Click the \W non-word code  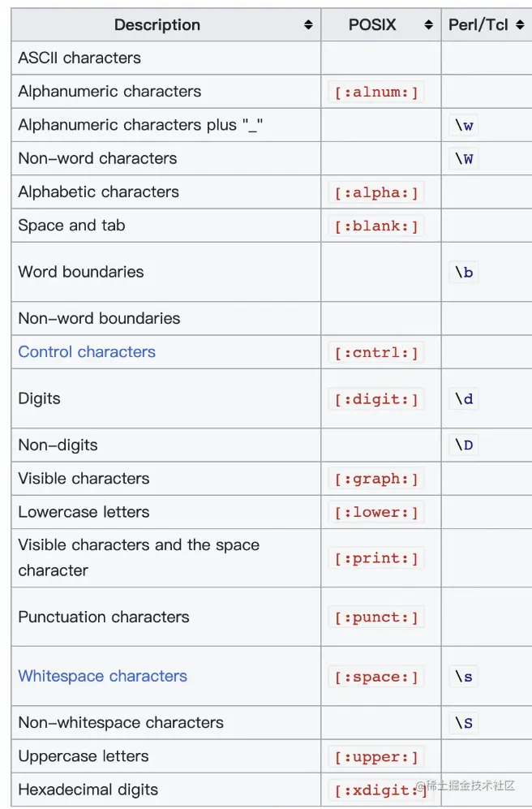(x=463, y=159)
